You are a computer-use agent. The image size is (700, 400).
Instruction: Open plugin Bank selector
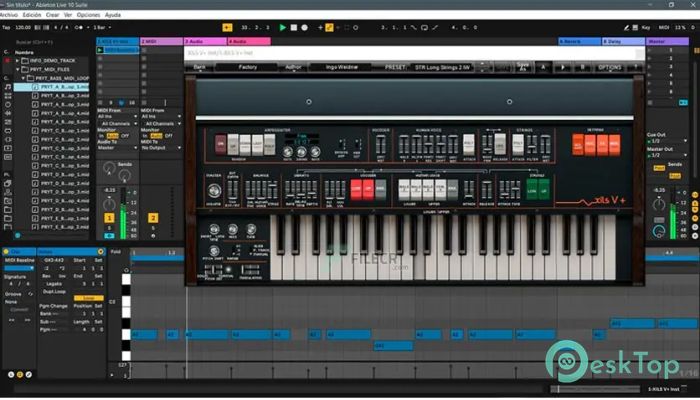200,67
